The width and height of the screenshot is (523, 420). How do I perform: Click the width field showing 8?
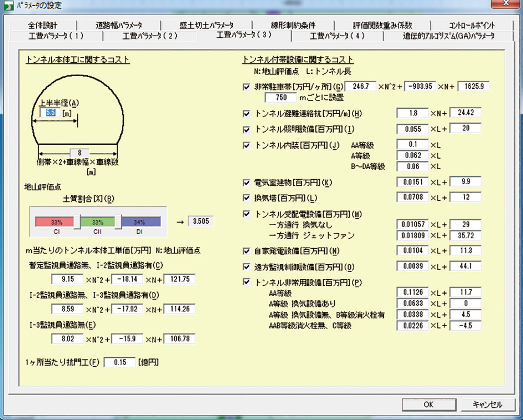point(79,153)
